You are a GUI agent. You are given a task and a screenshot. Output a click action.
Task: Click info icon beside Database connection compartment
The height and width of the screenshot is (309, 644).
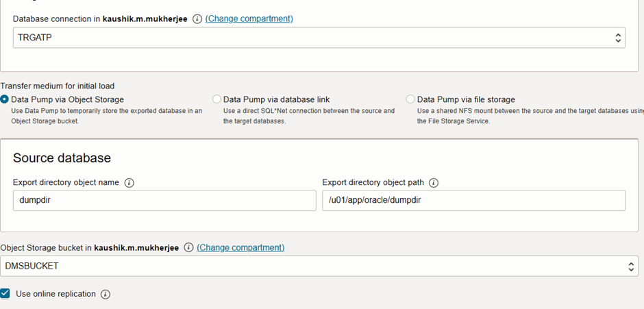(x=197, y=19)
